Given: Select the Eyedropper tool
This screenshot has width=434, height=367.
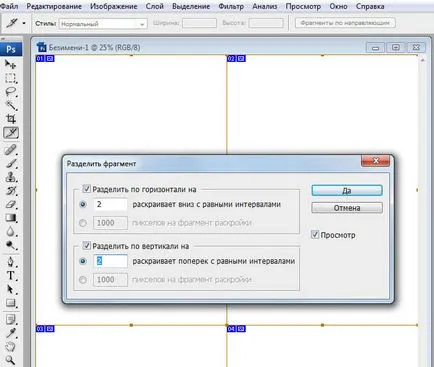Looking at the screenshot, I should pos(11,333).
